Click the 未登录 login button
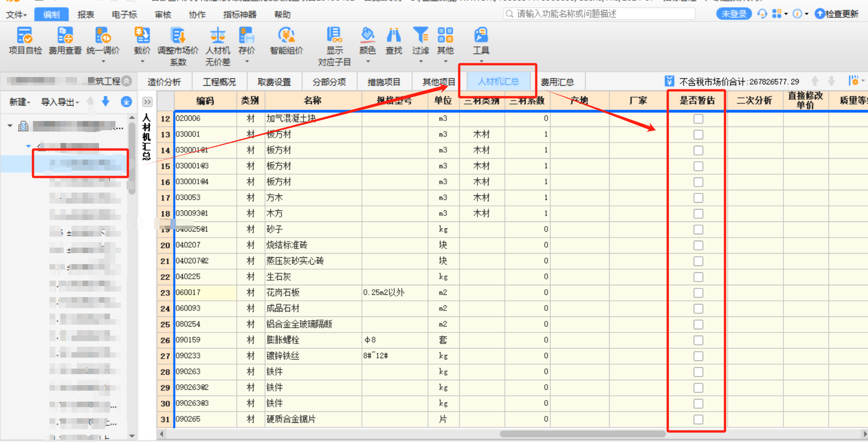868x442 pixels. (734, 14)
